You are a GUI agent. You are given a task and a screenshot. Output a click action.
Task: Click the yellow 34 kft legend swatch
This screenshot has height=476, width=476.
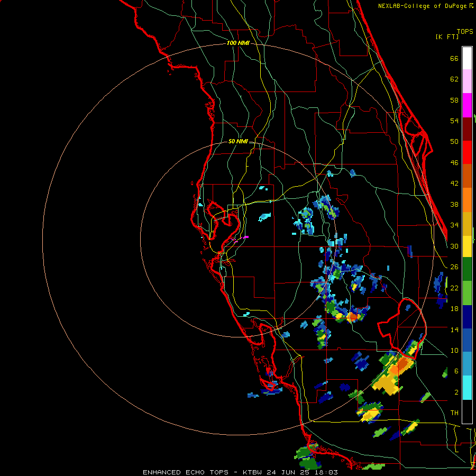click(x=467, y=247)
